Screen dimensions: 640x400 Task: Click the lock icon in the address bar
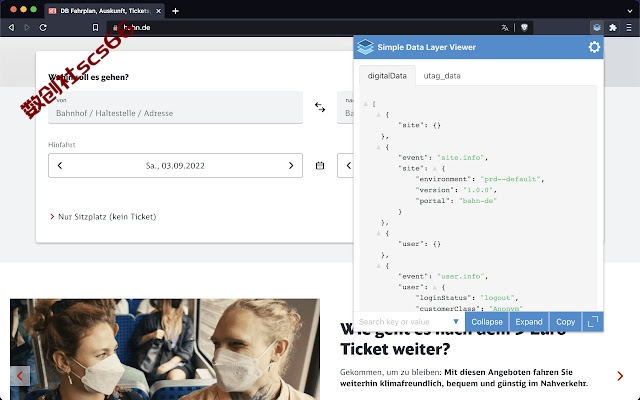(115, 27)
